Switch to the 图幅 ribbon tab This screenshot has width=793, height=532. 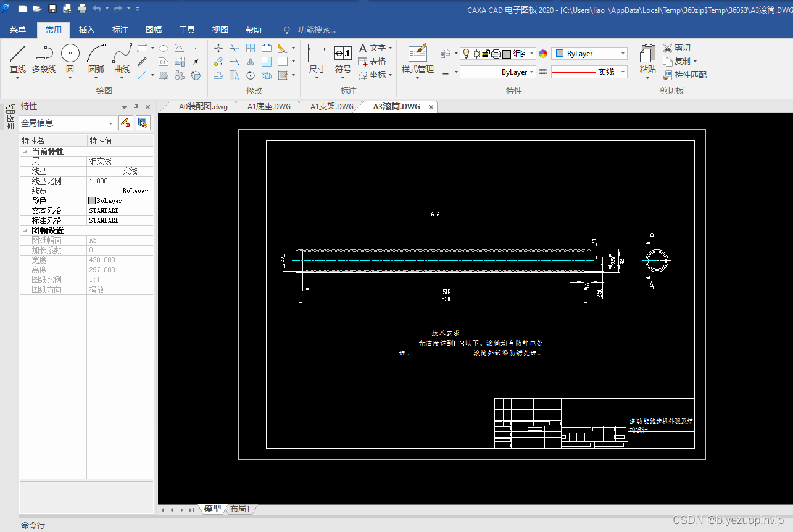tap(154, 30)
